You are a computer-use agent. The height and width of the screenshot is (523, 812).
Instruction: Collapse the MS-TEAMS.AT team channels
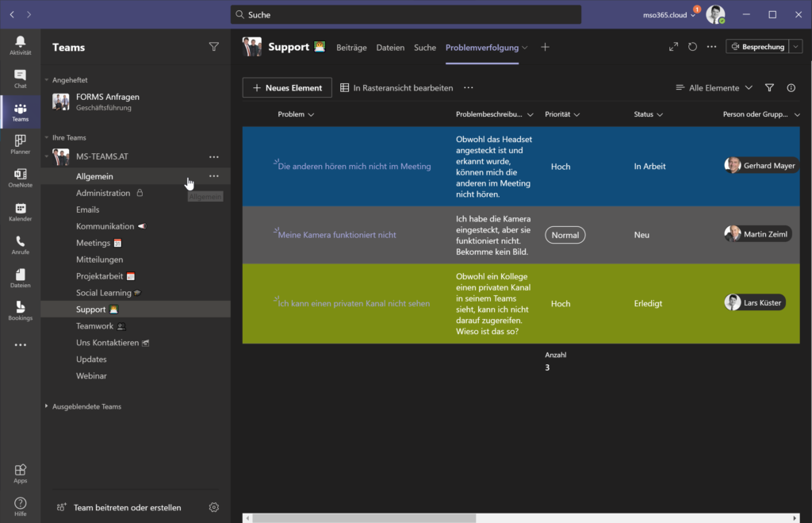pos(47,156)
